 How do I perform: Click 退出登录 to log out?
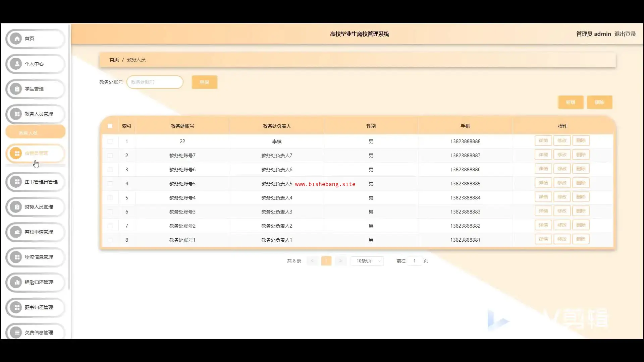tap(625, 34)
